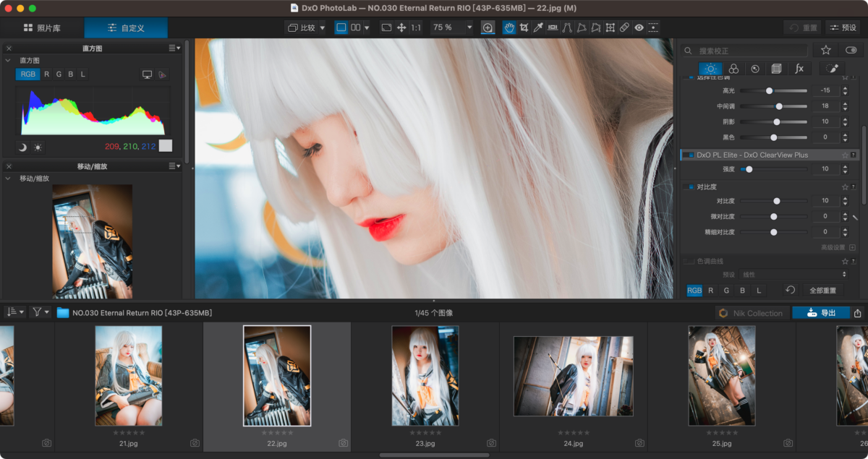Image resolution: width=868 pixels, height=459 pixels.
Task: Fit image to screen icon
Action: tap(386, 27)
